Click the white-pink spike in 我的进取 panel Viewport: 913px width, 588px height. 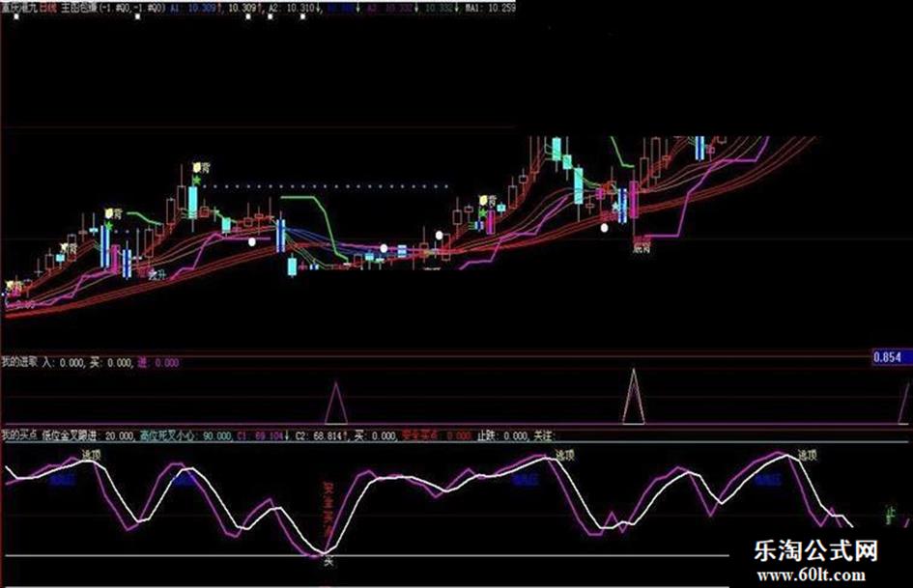click(x=634, y=396)
